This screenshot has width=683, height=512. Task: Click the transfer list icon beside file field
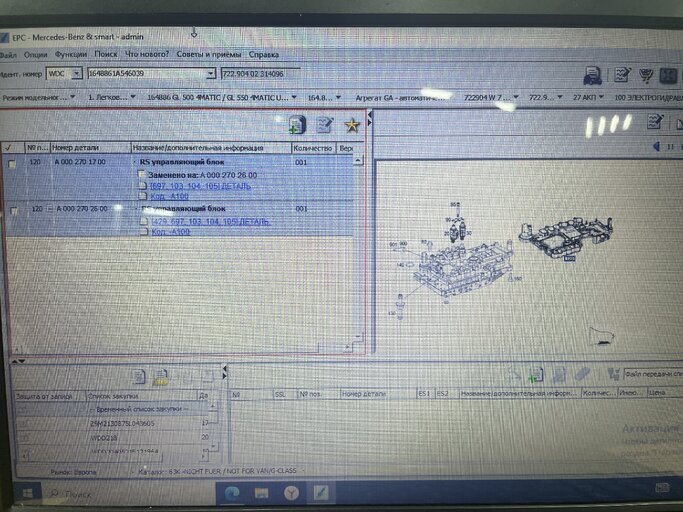tap(614, 374)
